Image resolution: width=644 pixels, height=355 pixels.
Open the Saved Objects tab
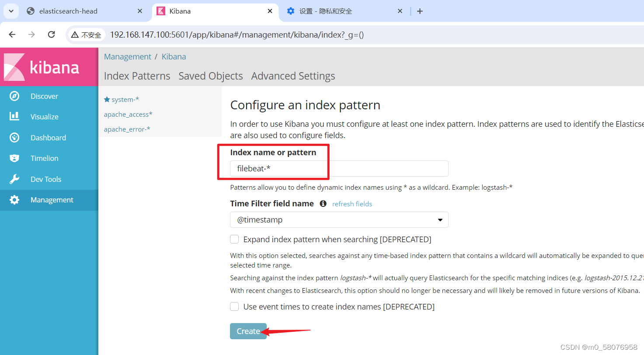click(x=211, y=76)
